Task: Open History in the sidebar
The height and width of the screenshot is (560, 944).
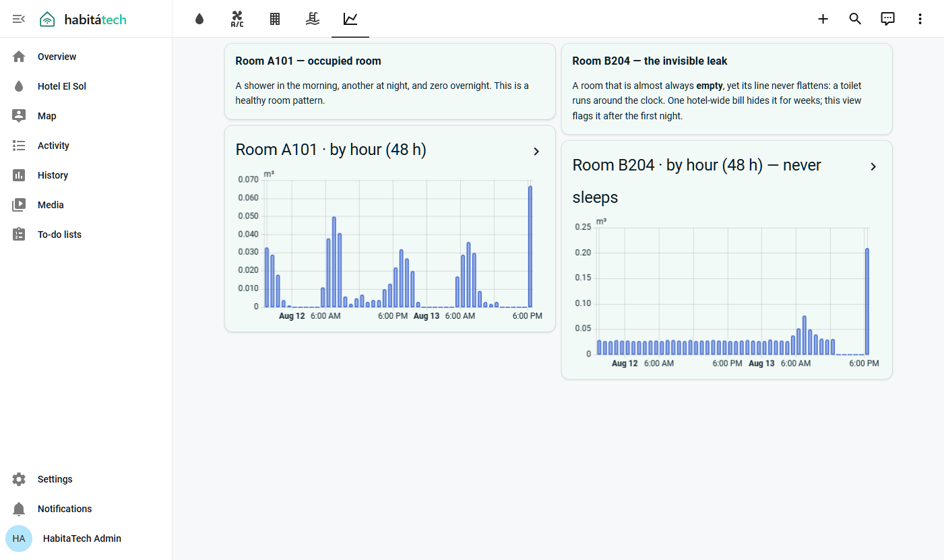Action: click(86, 175)
